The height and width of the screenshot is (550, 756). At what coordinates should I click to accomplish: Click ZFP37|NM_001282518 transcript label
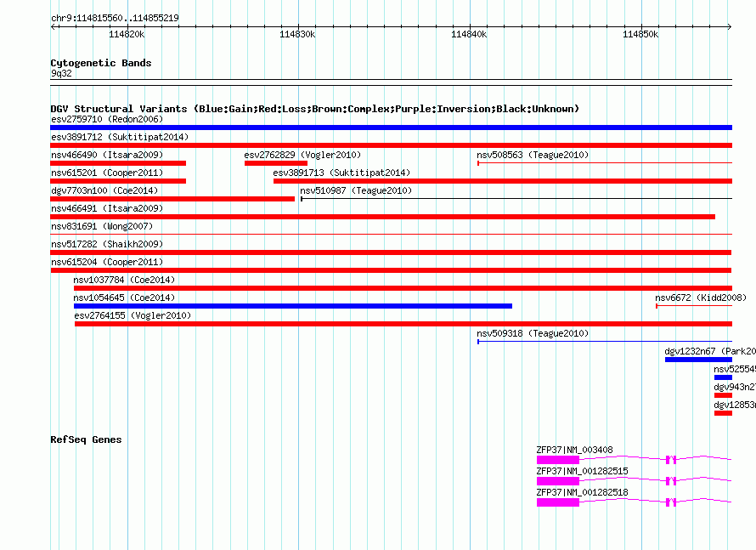[x=583, y=492]
